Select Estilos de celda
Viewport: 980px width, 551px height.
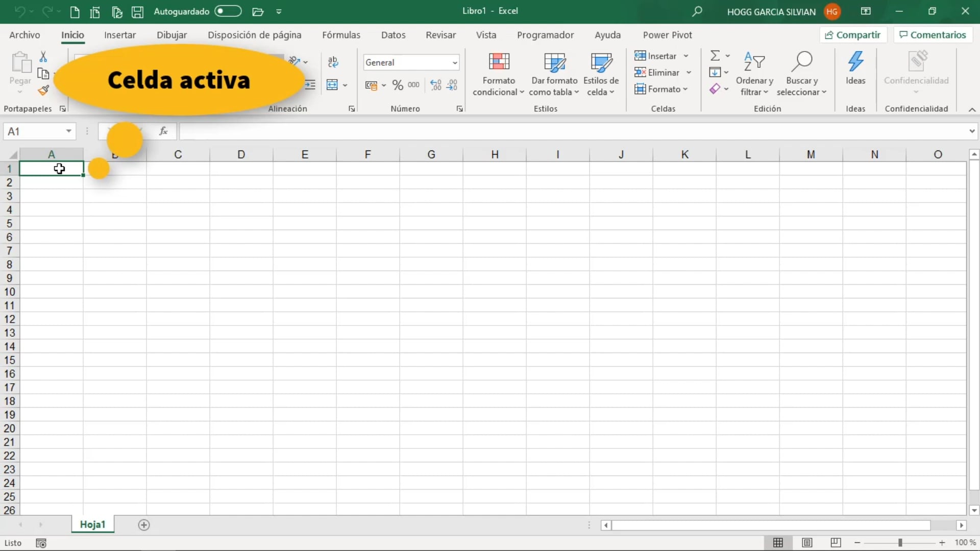pyautogui.click(x=601, y=73)
